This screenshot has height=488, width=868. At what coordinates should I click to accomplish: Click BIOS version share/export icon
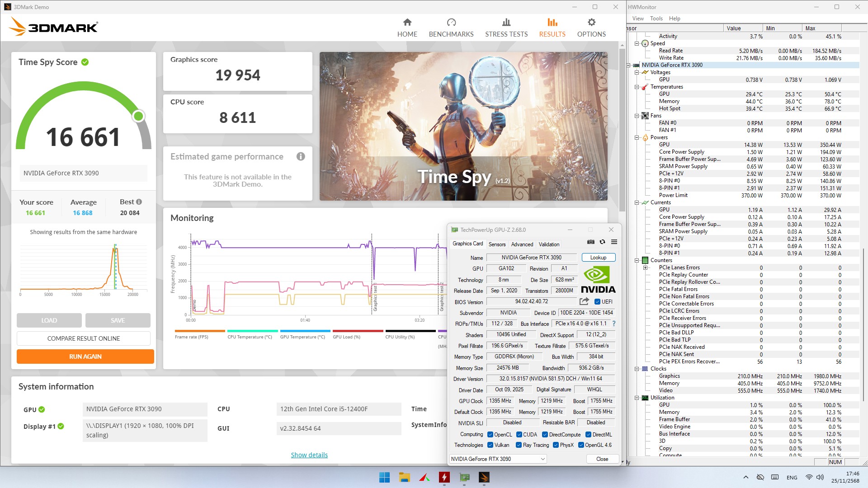[584, 301]
